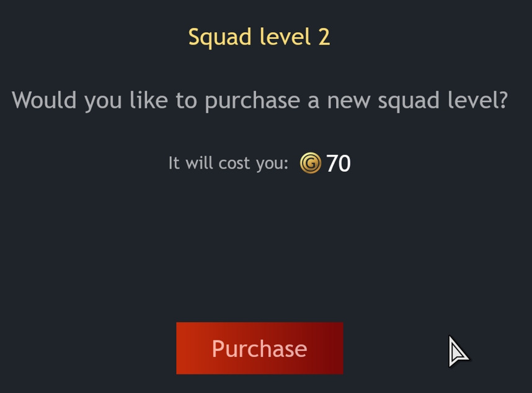Click the 'It will cost you:' label

tap(228, 164)
